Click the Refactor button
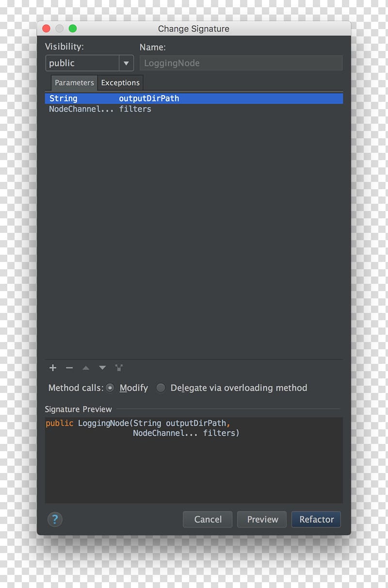This screenshot has height=588, width=388. (316, 519)
